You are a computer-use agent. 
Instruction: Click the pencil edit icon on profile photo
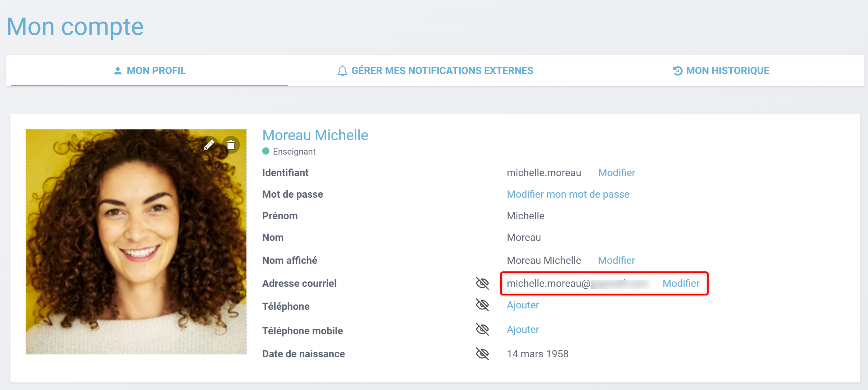point(209,145)
